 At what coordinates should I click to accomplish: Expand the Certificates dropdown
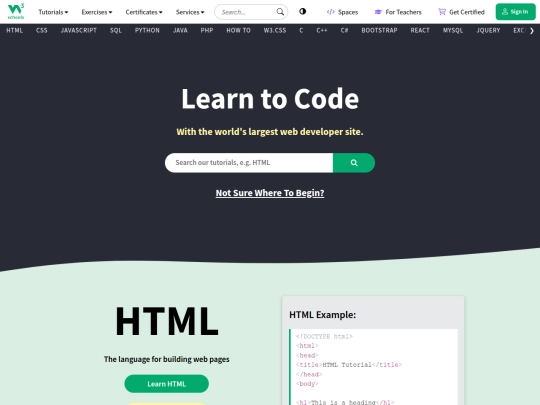pos(144,12)
